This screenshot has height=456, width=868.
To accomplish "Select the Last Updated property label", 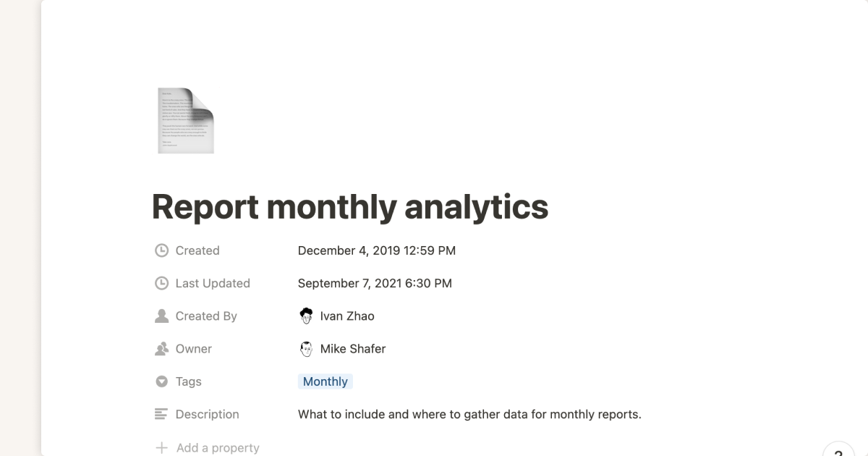I will pyautogui.click(x=213, y=283).
